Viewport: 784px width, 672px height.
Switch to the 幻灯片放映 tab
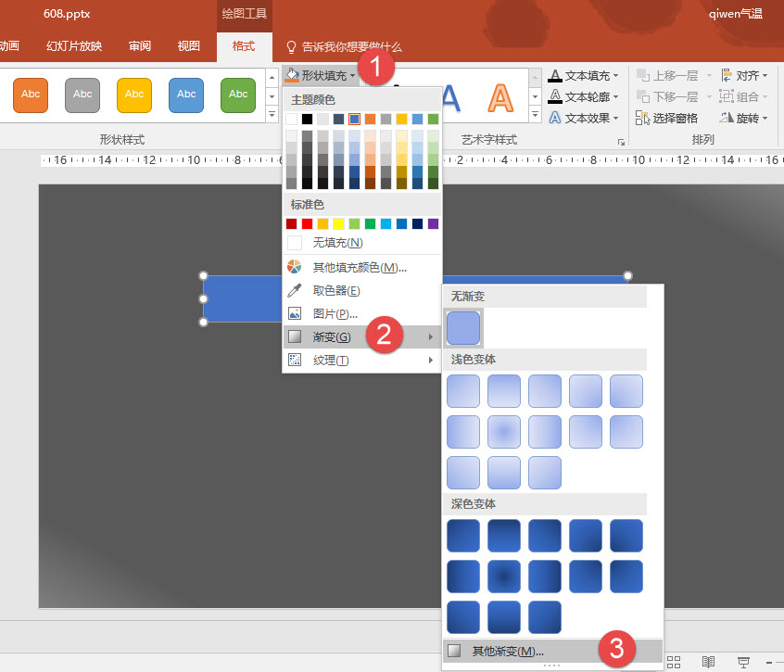point(74,46)
